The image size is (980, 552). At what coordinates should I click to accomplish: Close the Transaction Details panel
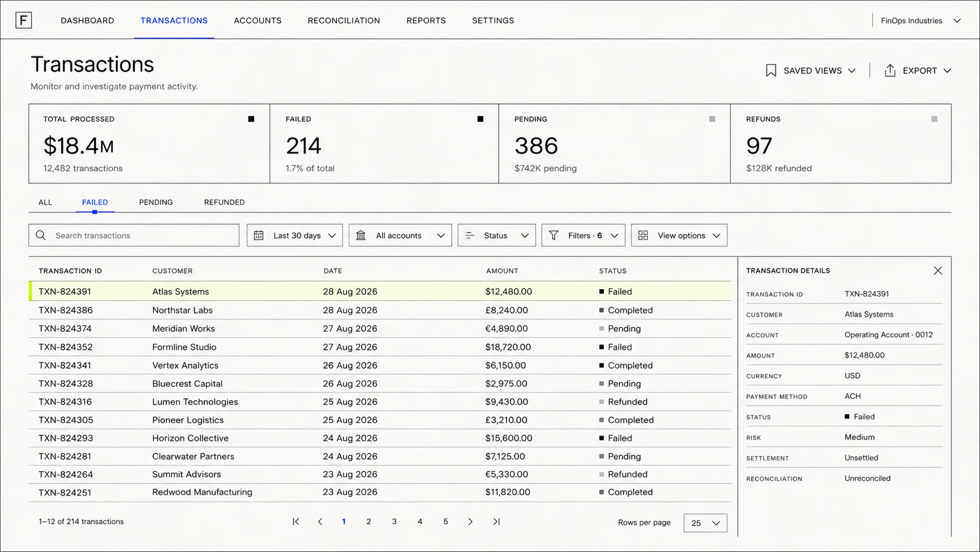pyautogui.click(x=938, y=270)
